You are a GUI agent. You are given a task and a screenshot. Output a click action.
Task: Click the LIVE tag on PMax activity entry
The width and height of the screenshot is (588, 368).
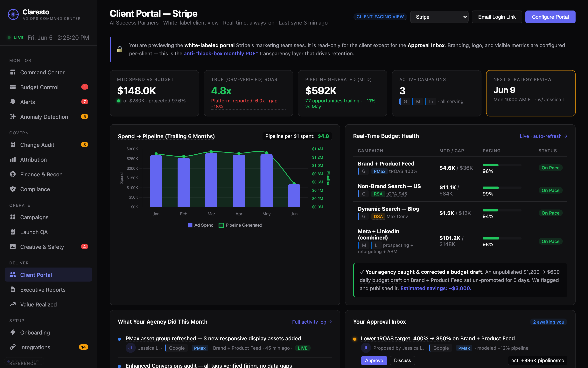303,348
